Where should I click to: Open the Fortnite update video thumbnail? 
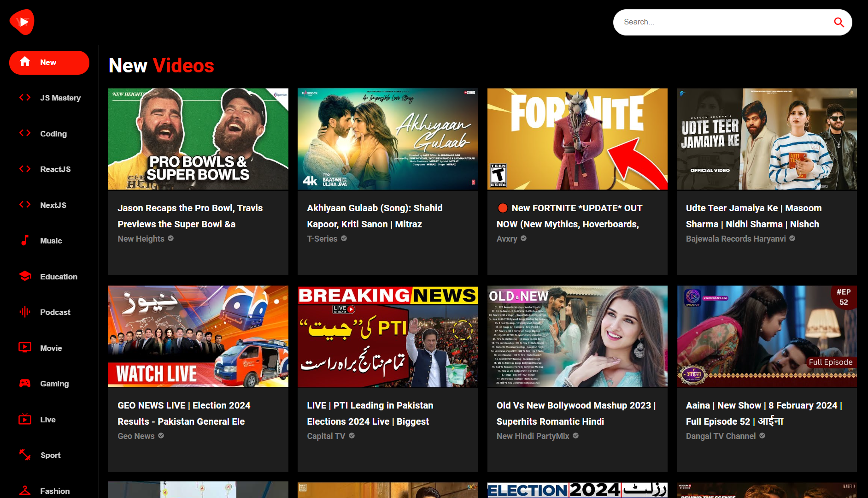pos(577,139)
